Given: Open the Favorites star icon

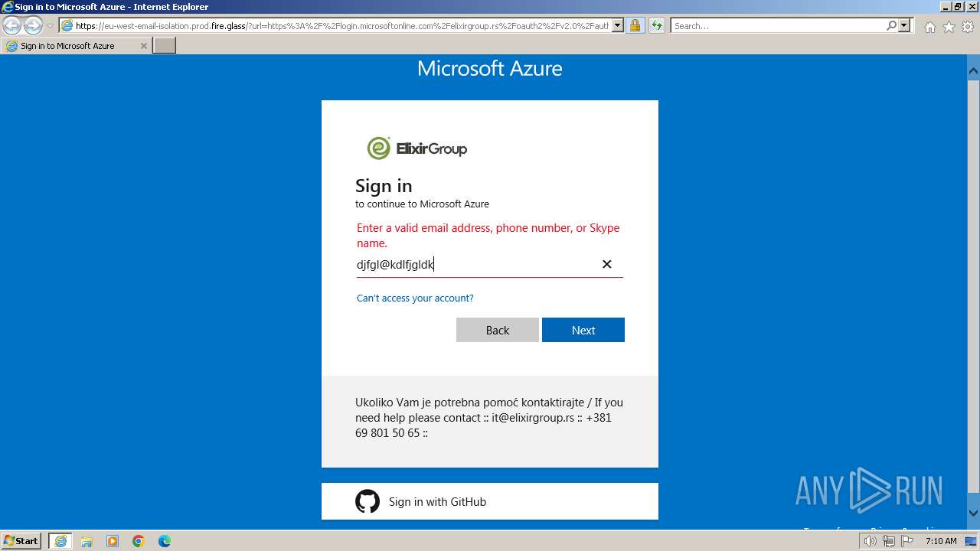Looking at the screenshot, I should tap(949, 27).
